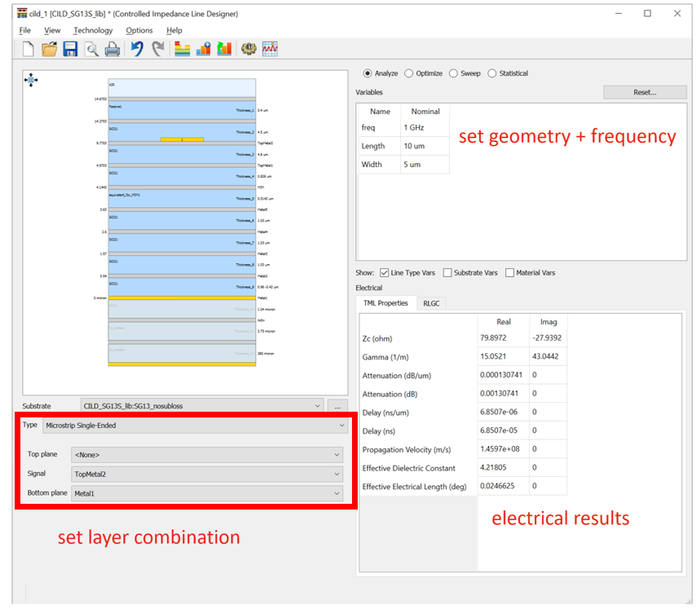Select the Statistical mode

point(492,73)
